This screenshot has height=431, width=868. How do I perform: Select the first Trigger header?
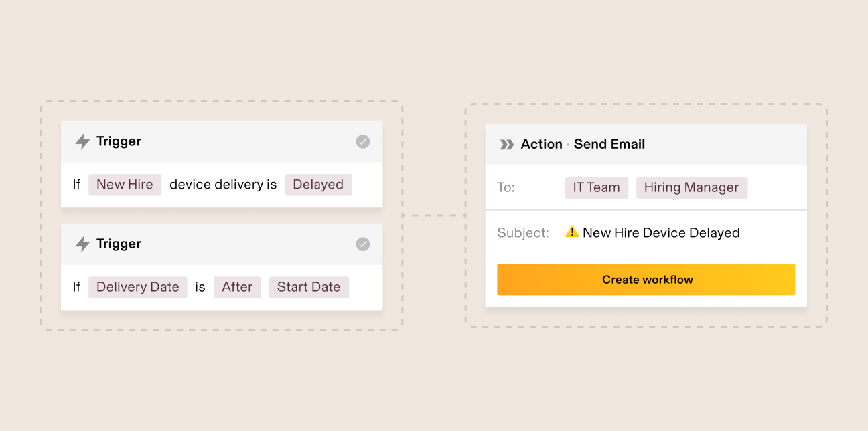point(221,141)
